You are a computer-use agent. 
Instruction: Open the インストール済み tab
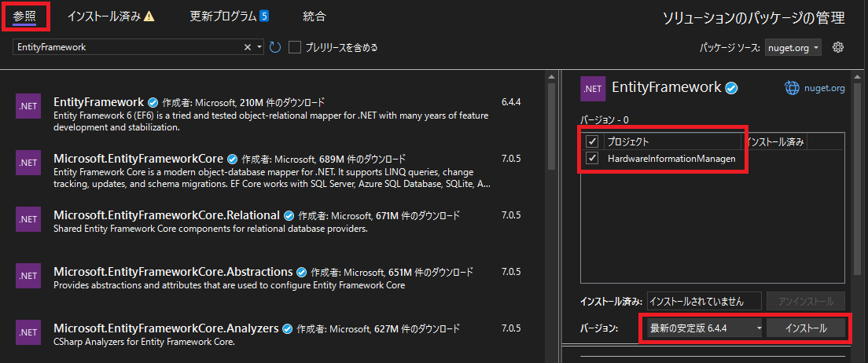point(111,16)
